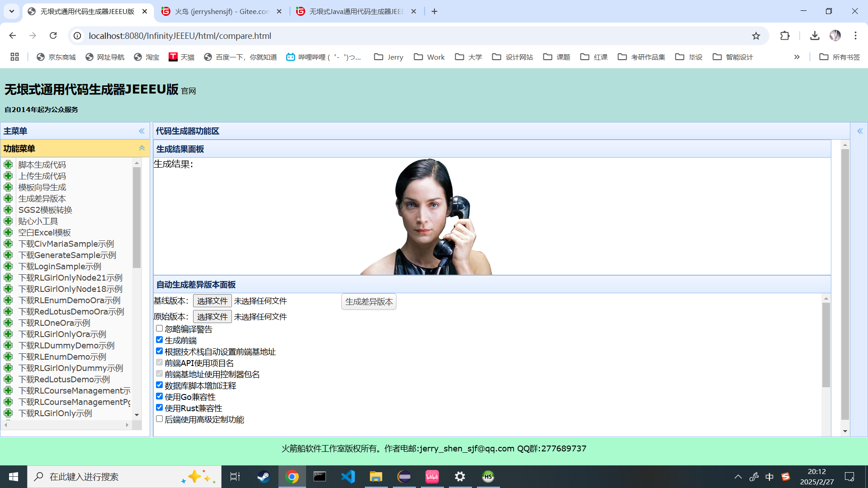Collapse the right panel using its chevron
Screen dimensions: 868x488
tap(860, 131)
